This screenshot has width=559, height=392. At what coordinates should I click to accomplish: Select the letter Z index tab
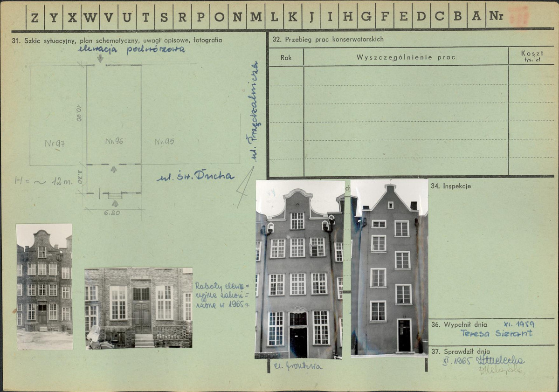click(35, 17)
